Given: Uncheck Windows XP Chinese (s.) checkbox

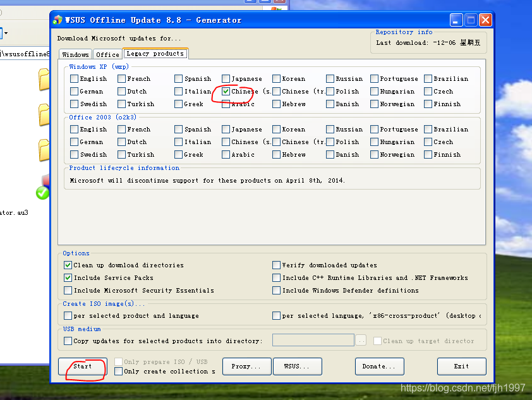Looking at the screenshot, I should 226,91.
